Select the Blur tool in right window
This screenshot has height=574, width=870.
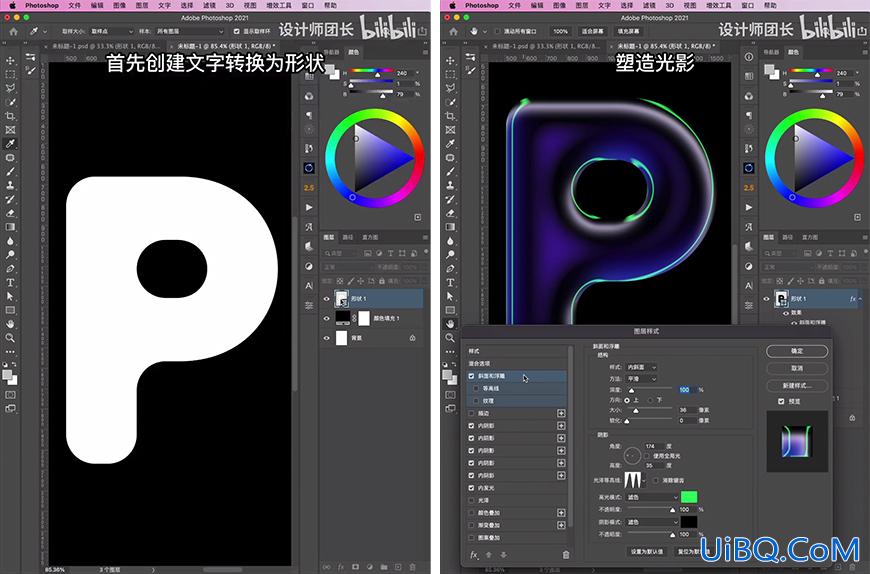pos(450,241)
